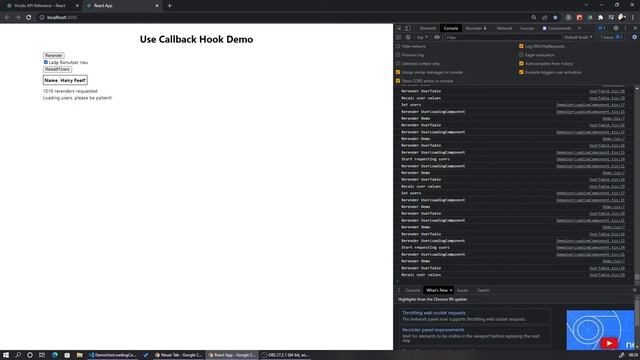
Task: Create a live expression with the eye icon
Action: coord(437,37)
